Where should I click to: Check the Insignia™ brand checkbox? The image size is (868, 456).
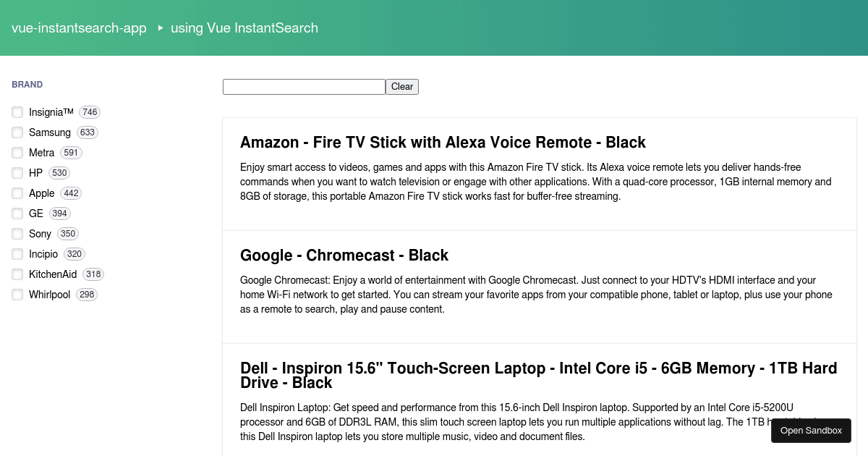pyautogui.click(x=17, y=112)
